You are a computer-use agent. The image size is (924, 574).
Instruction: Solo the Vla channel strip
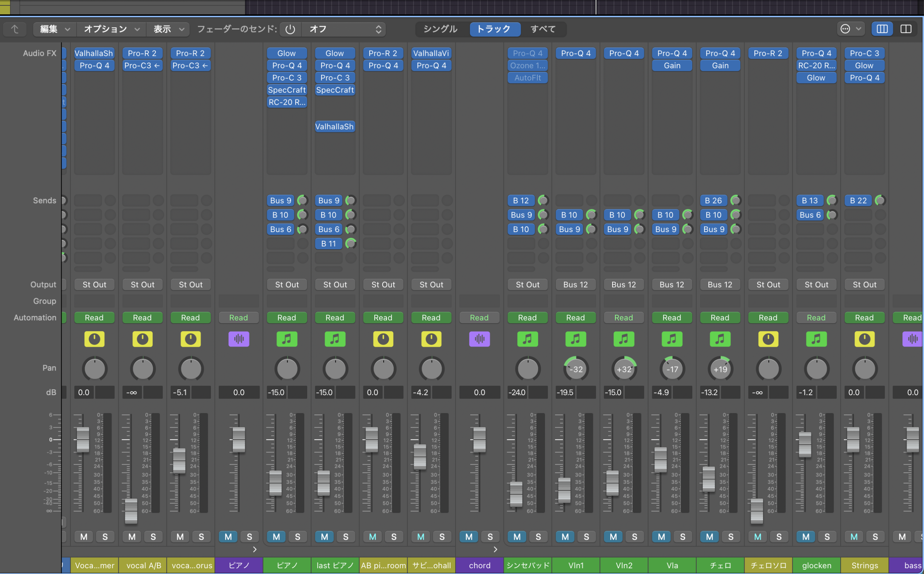click(683, 536)
